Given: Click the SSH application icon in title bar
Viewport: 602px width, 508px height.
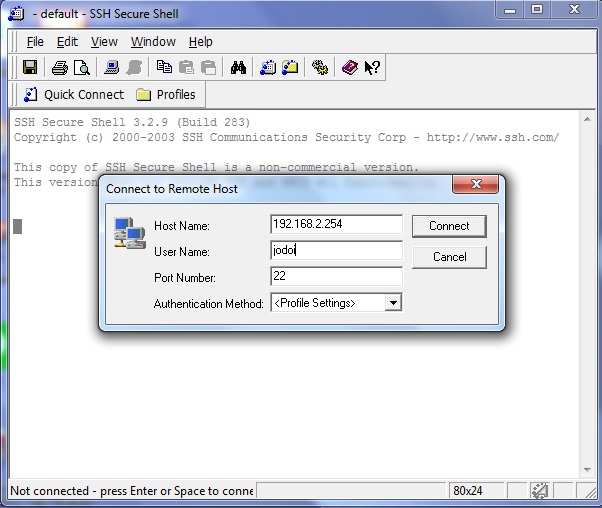Looking at the screenshot, I should click(x=16, y=14).
